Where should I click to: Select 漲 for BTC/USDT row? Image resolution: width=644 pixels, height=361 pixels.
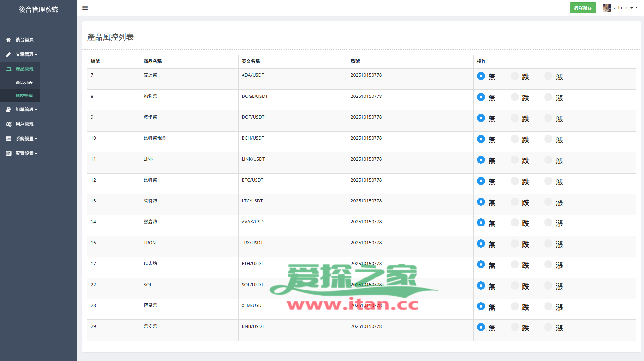pos(548,181)
